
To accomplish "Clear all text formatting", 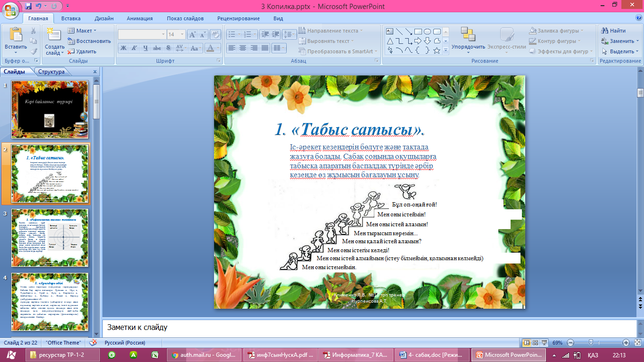I will pos(215,34).
